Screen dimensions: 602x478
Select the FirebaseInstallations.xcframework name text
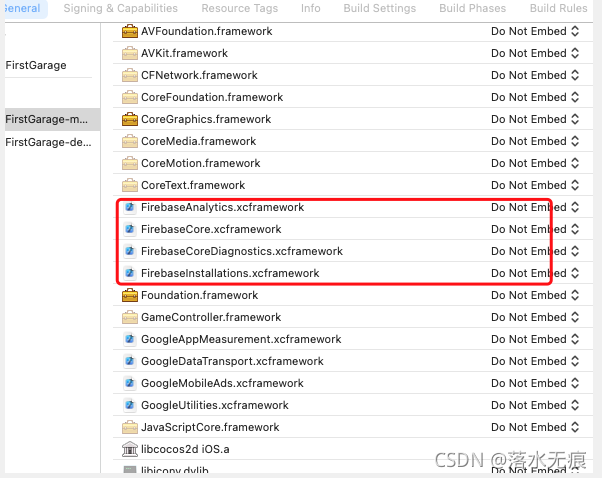230,273
